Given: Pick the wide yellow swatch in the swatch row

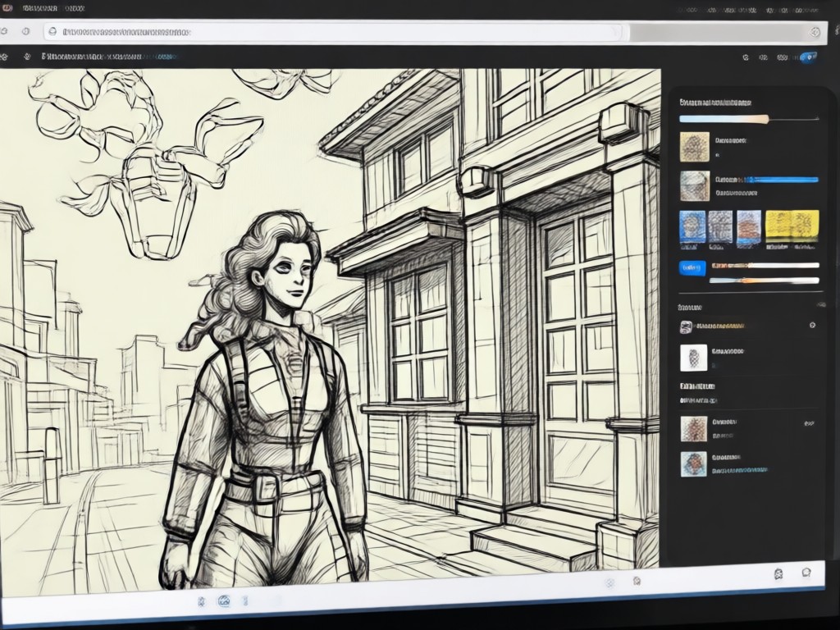Looking at the screenshot, I should click(792, 228).
